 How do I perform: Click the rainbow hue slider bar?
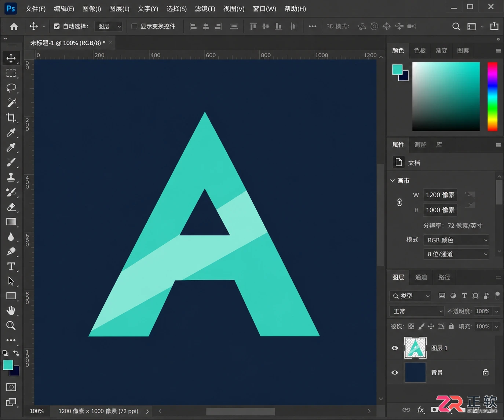pos(492,96)
